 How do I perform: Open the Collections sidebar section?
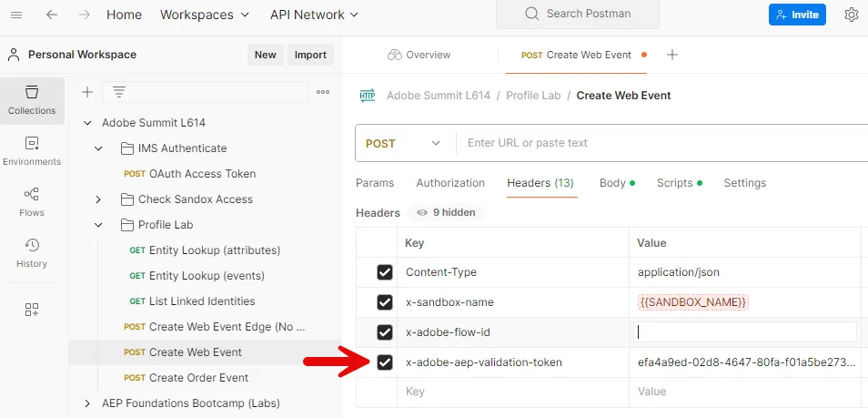[x=32, y=100]
